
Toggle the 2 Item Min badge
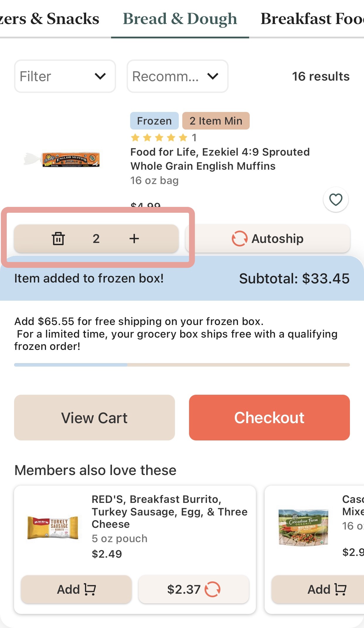(x=216, y=121)
